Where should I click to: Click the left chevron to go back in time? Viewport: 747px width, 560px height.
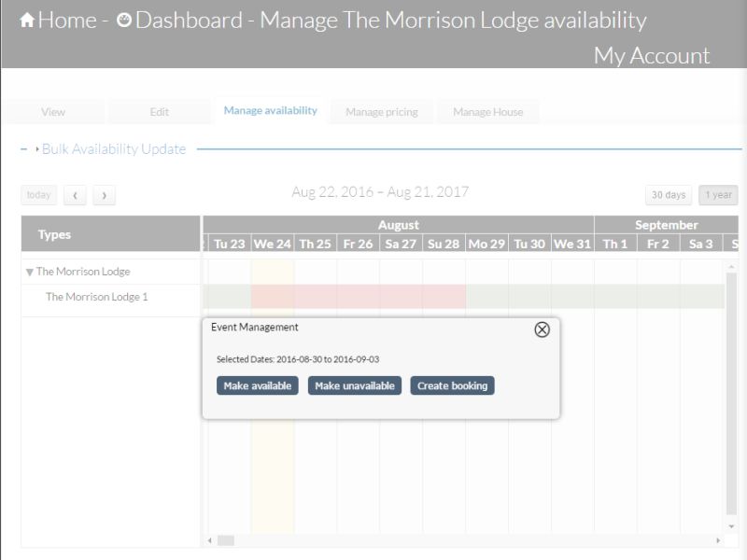[x=75, y=195]
